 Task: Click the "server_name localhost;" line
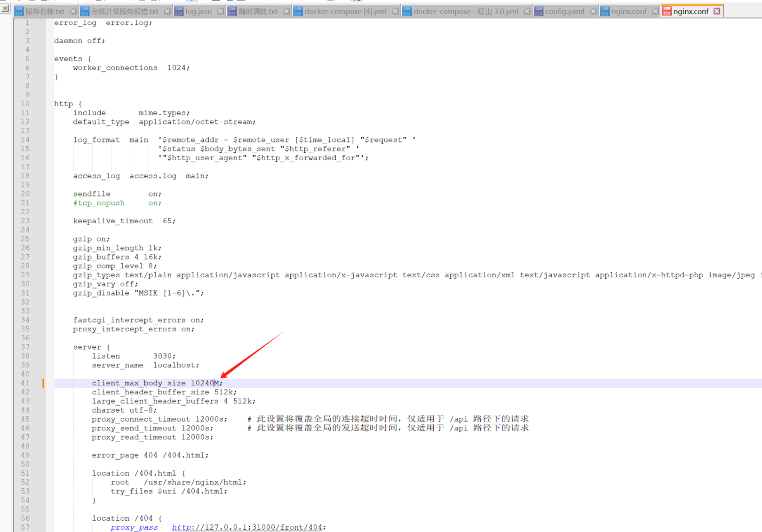145,365
